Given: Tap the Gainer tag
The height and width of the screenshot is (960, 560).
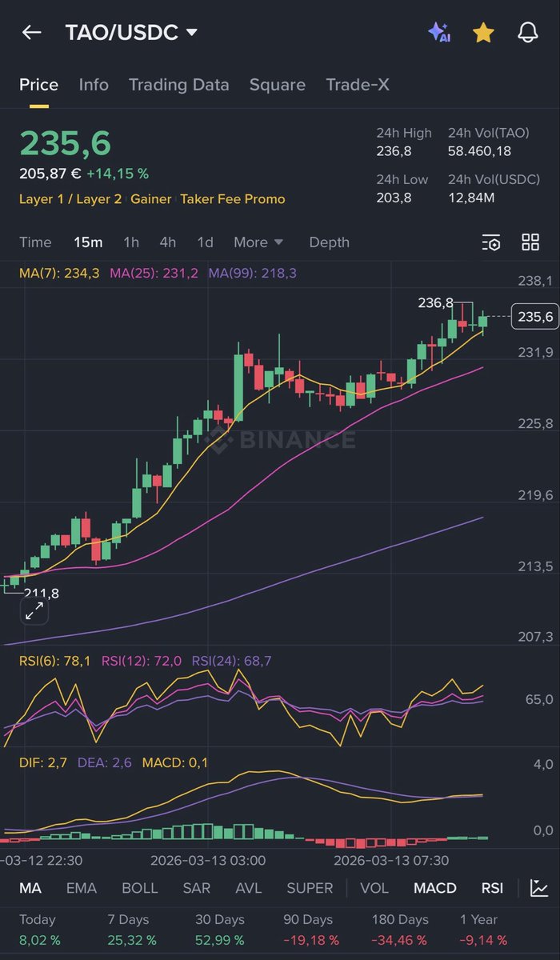Looking at the screenshot, I should tap(151, 199).
